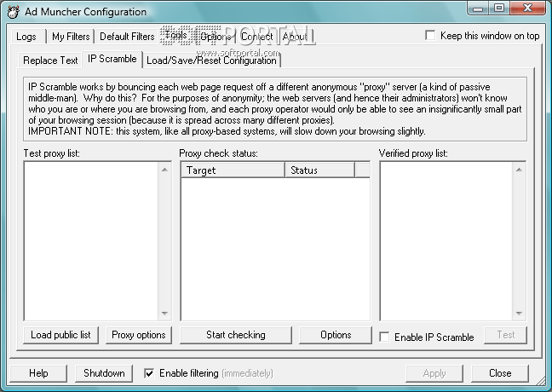Click the 'Proxy check status:' label
552x392 pixels.
coord(218,153)
